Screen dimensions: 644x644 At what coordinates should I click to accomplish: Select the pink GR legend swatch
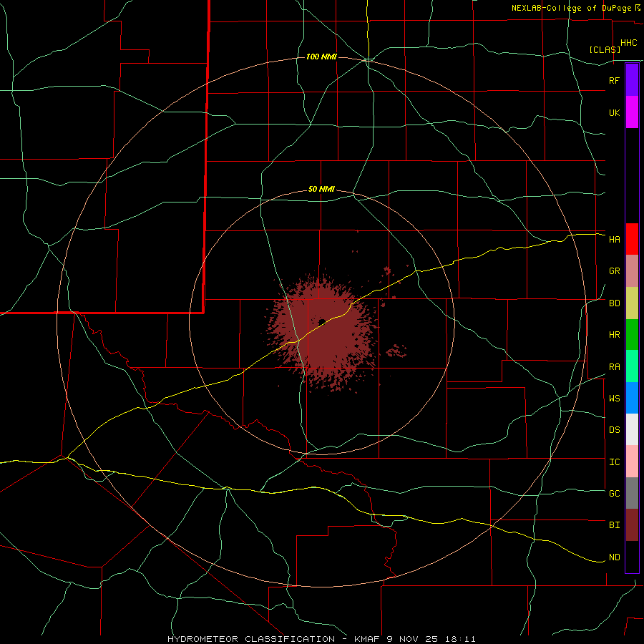pos(632,271)
